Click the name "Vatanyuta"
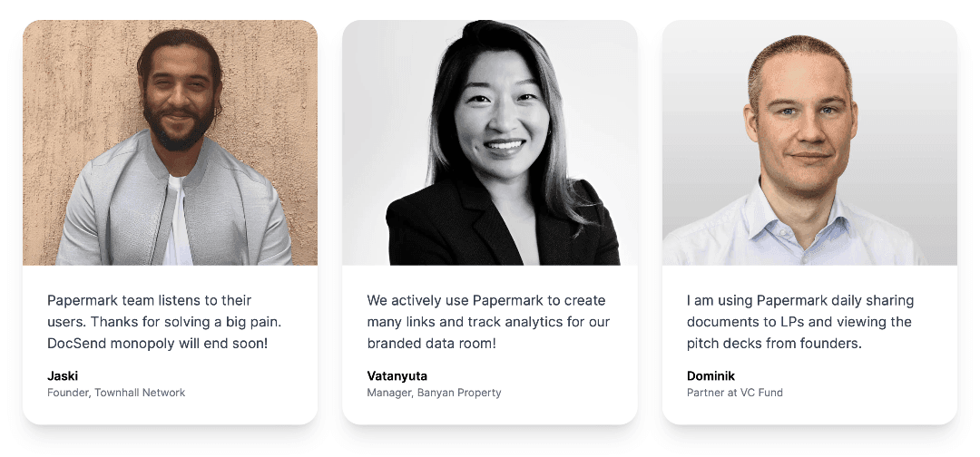This screenshot has width=980, height=457. click(397, 375)
